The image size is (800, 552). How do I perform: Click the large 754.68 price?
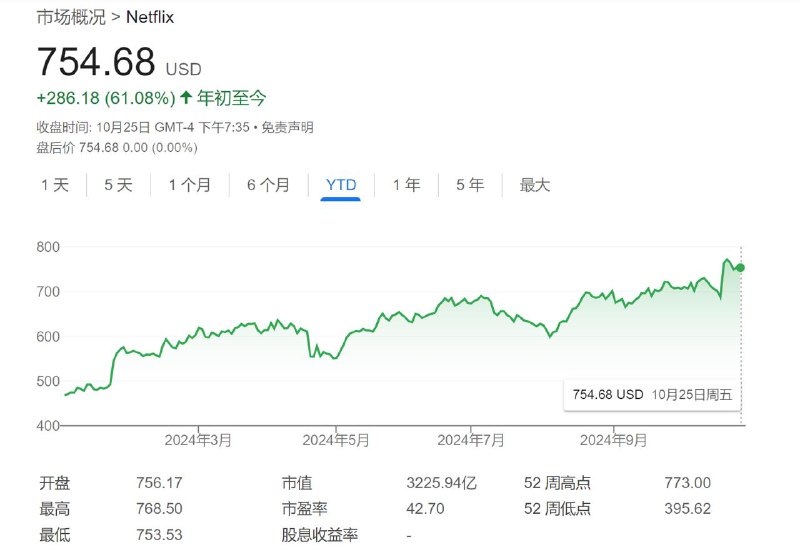pos(96,61)
